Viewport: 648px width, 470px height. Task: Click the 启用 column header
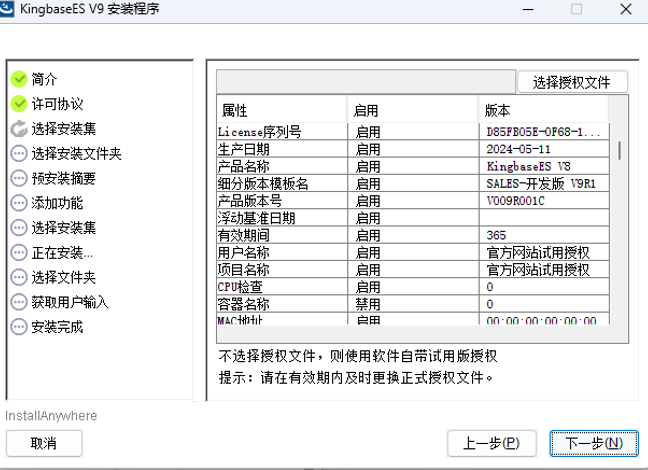[x=413, y=110]
